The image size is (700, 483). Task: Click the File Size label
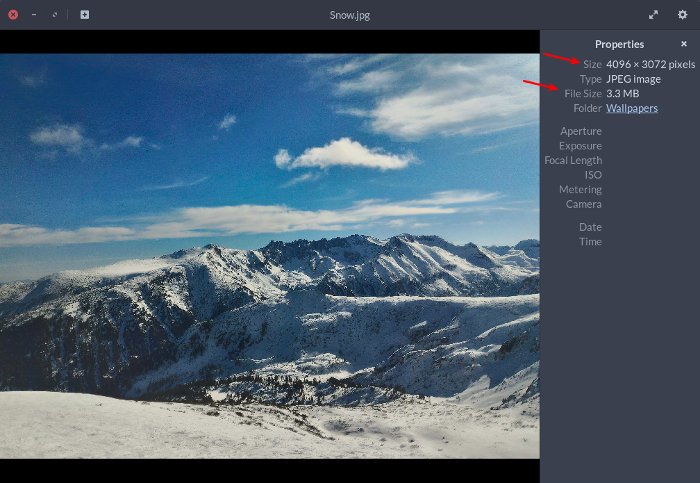583,93
